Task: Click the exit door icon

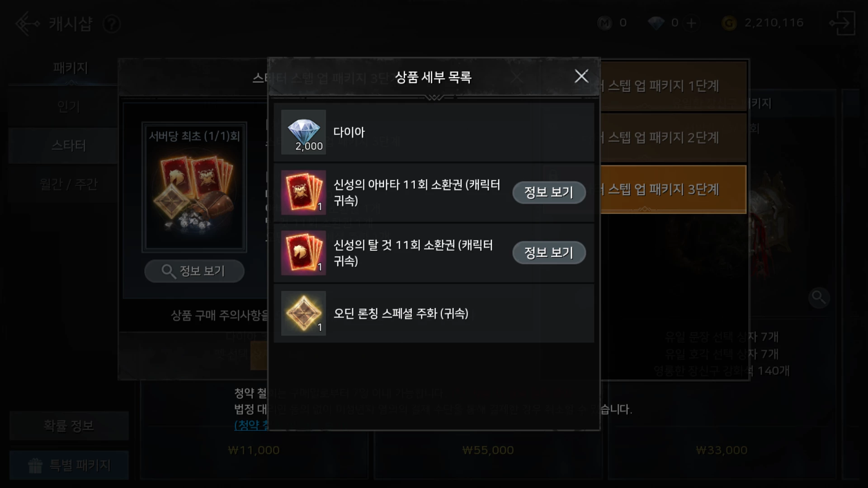Action: [842, 23]
